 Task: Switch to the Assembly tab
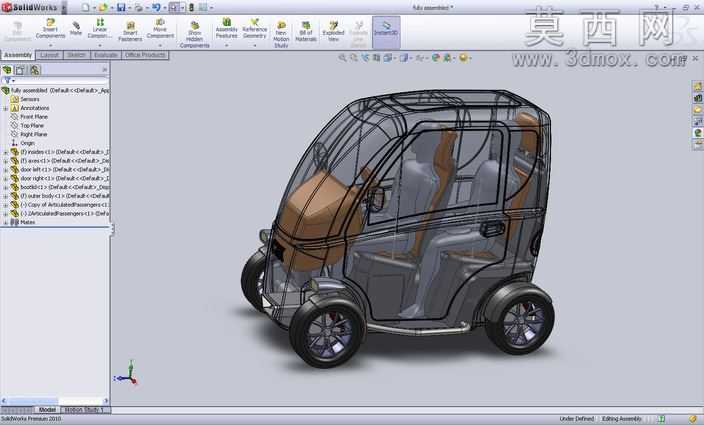18,55
